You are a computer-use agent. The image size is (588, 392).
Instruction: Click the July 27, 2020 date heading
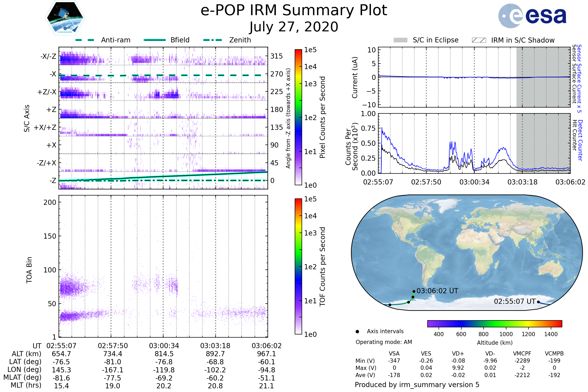coord(294,27)
